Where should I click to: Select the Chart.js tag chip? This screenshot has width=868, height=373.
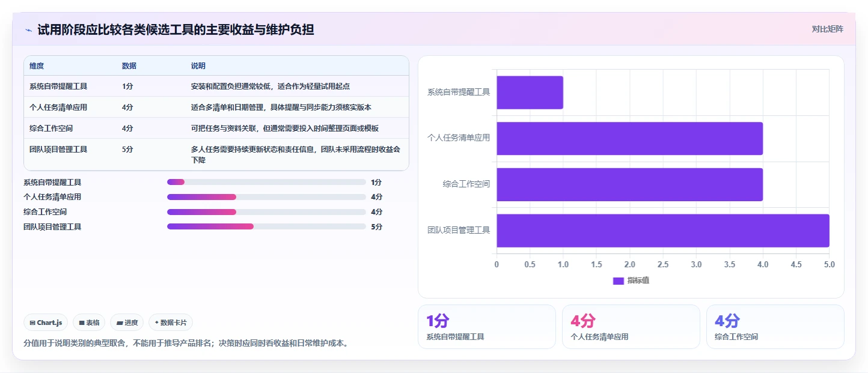pos(46,323)
